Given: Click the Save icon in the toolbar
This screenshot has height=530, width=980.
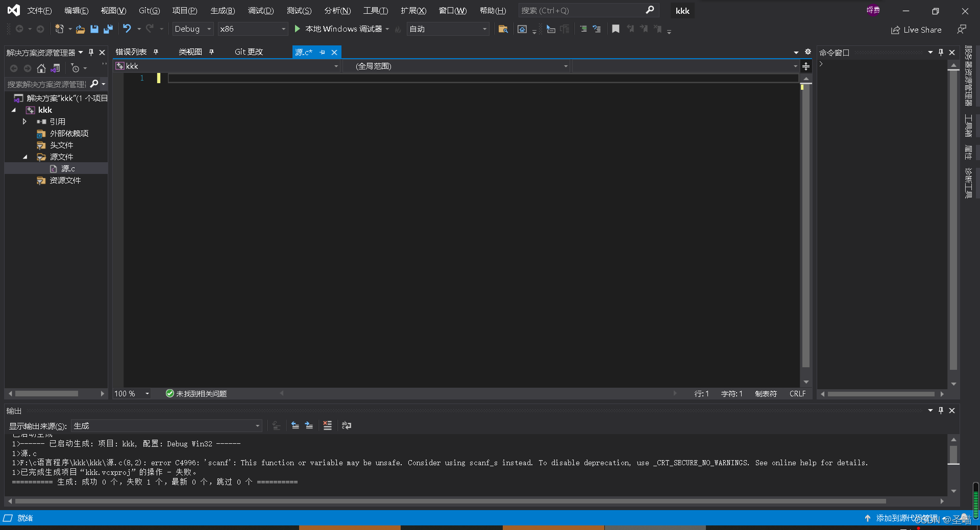Looking at the screenshot, I should 94,29.
